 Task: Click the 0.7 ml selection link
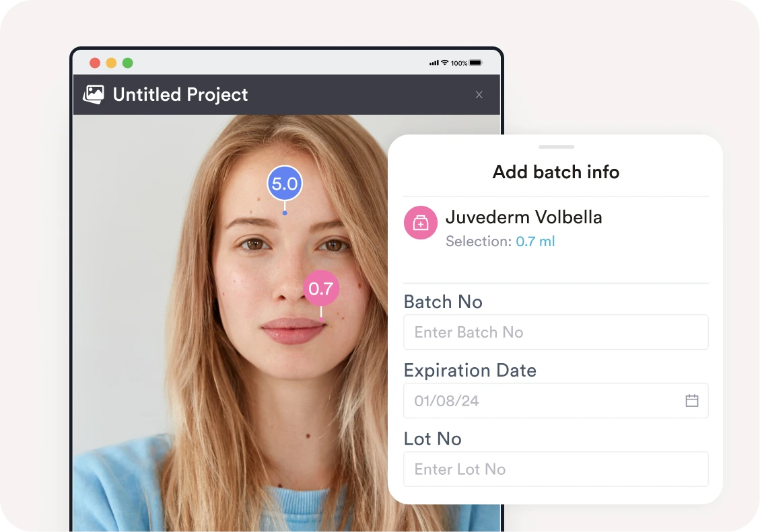pyautogui.click(x=535, y=241)
